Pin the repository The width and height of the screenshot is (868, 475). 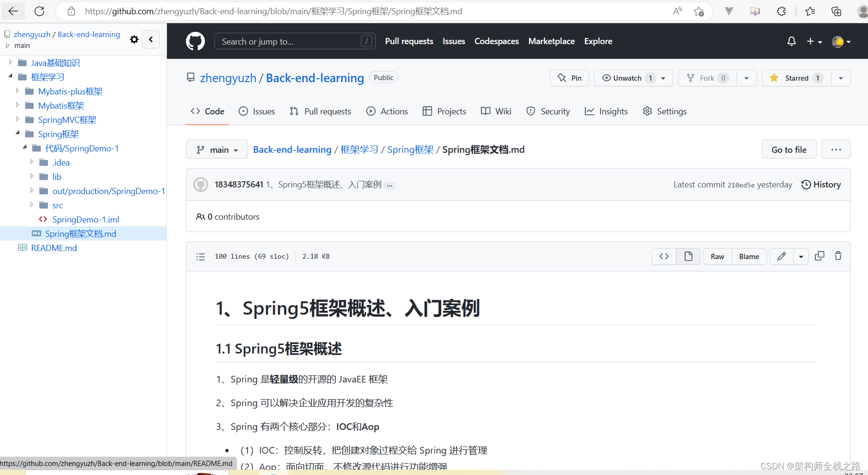click(569, 78)
